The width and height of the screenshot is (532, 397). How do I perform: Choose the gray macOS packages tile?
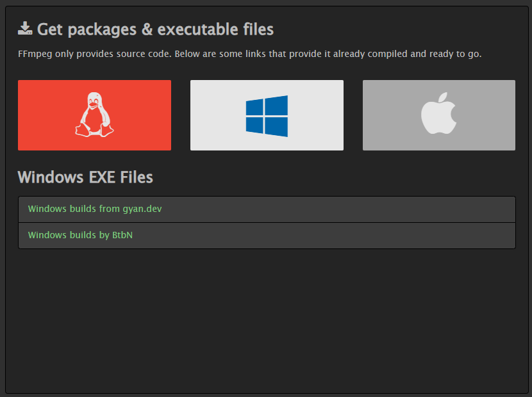[438, 115]
